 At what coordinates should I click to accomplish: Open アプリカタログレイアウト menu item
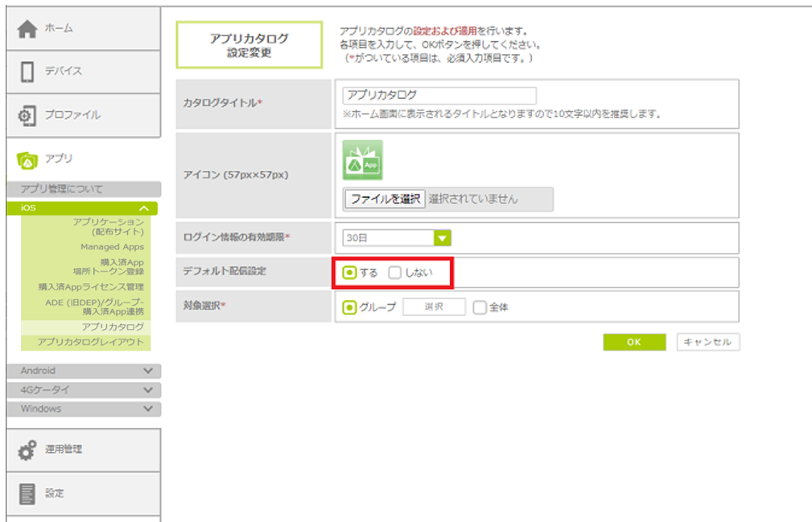pos(90,342)
